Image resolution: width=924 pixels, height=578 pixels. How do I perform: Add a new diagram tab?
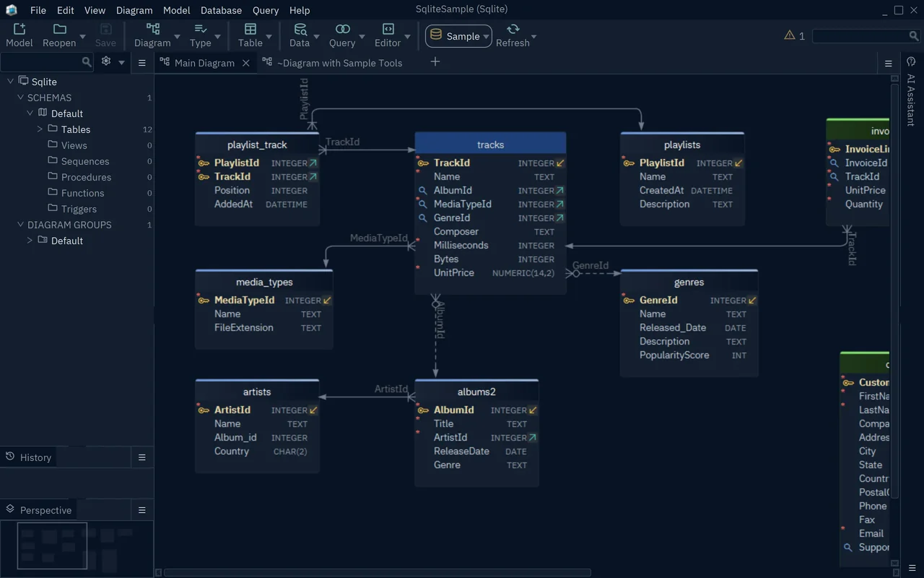click(435, 62)
